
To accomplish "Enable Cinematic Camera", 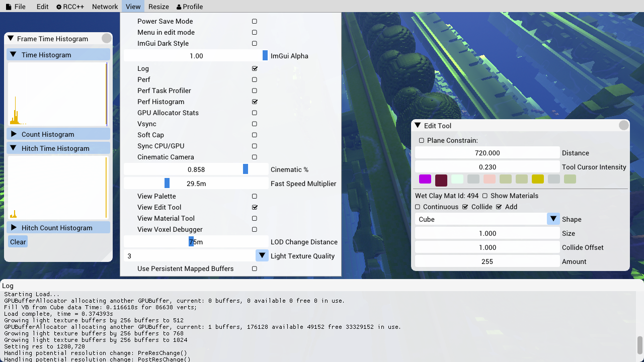I will [255, 157].
